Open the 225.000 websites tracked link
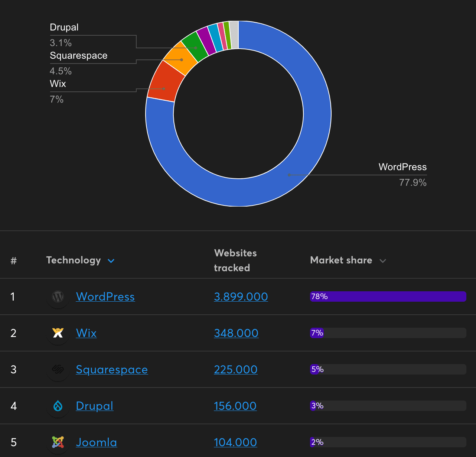Screen dimensions: 476x457 point(236,369)
